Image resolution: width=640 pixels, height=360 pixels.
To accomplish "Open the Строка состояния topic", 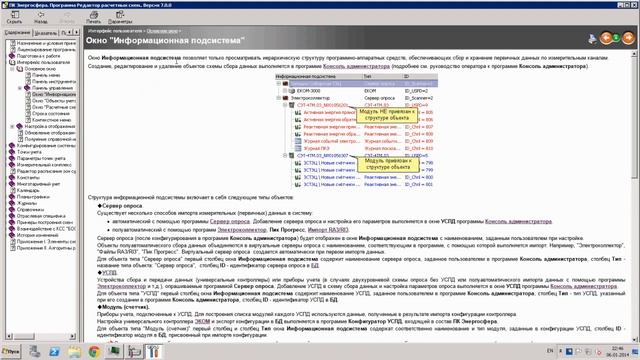I will pyautogui.click(x=51, y=113).
